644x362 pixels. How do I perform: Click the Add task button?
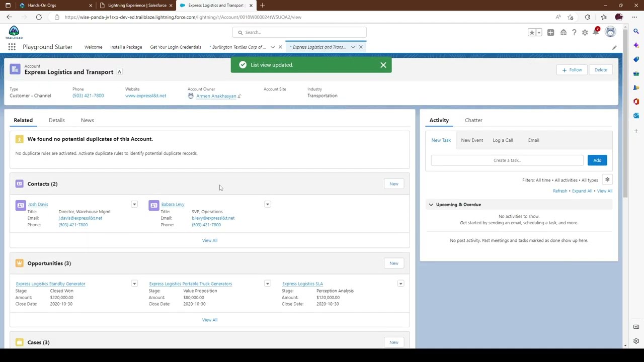(x=597, y=160)
